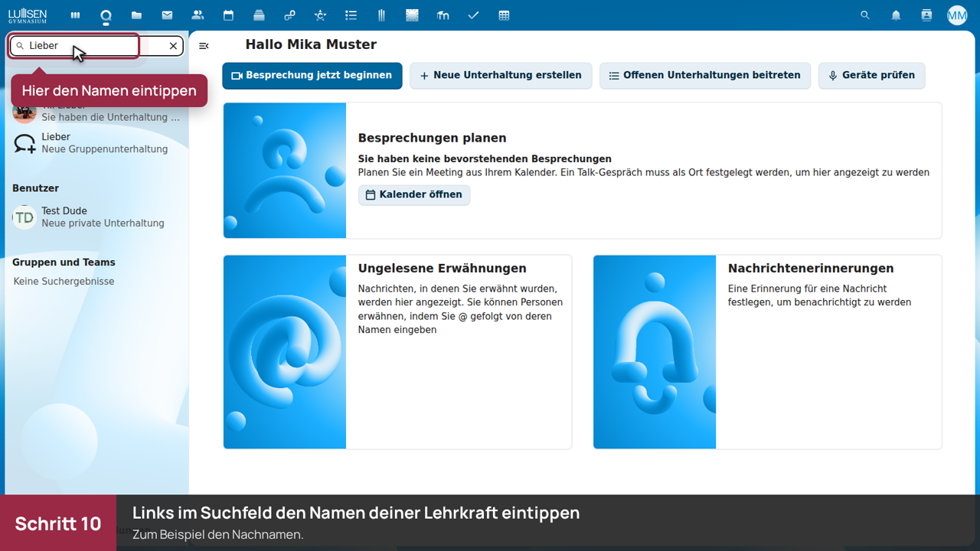This screenshot has height=551, width=980.
Task: Open the Files folder app
Action: coord(136,15)
